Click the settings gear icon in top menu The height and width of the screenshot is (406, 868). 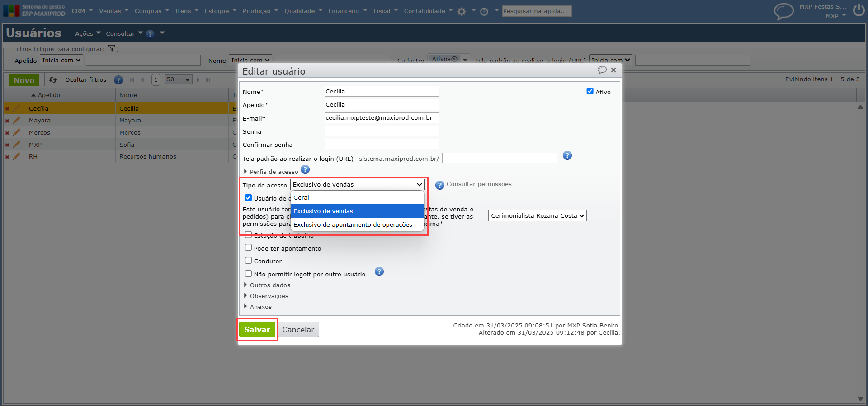pos(462,12)
